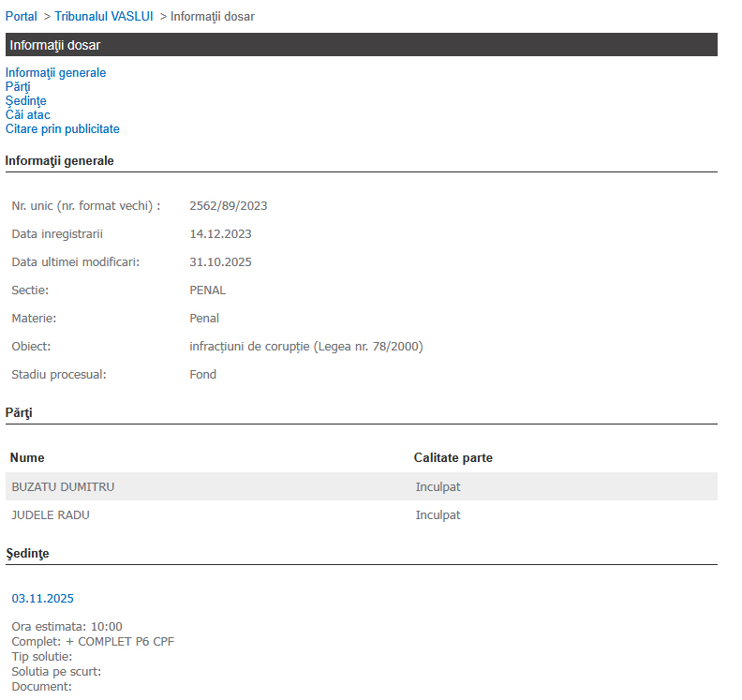Click the registration date 14.12.2023

pos(220,234)
